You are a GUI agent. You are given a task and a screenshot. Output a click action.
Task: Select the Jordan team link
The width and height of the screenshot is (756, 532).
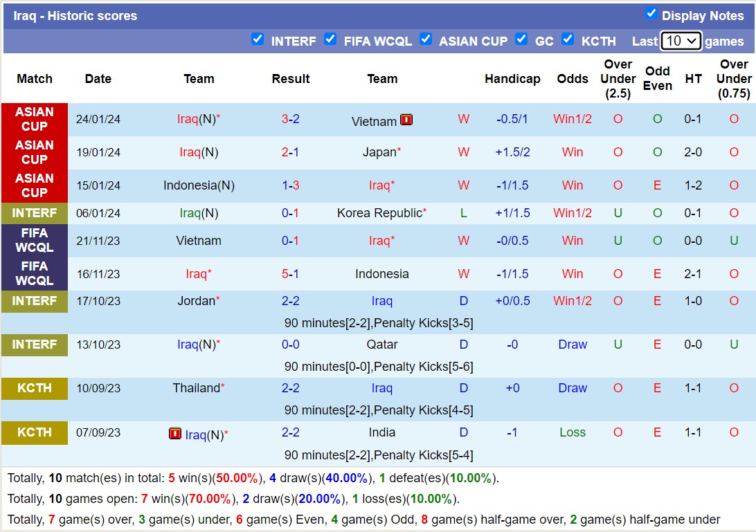[x=197, y=301]
